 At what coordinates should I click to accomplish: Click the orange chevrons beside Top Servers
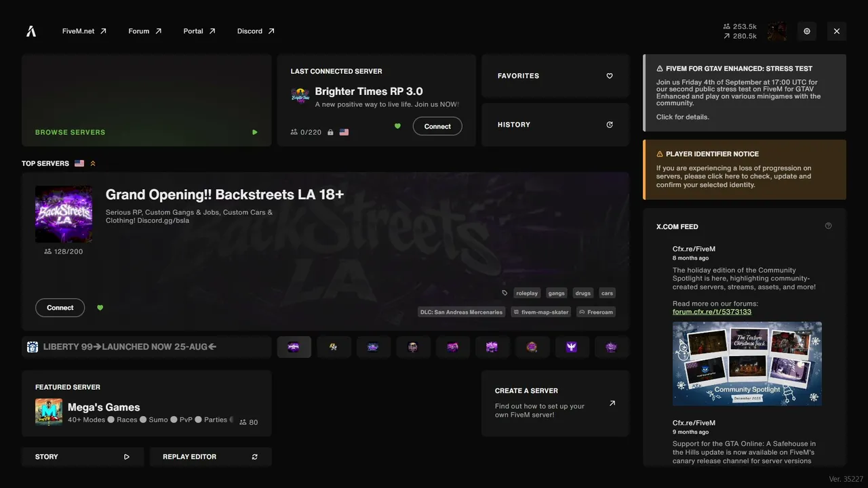(93, 163)
